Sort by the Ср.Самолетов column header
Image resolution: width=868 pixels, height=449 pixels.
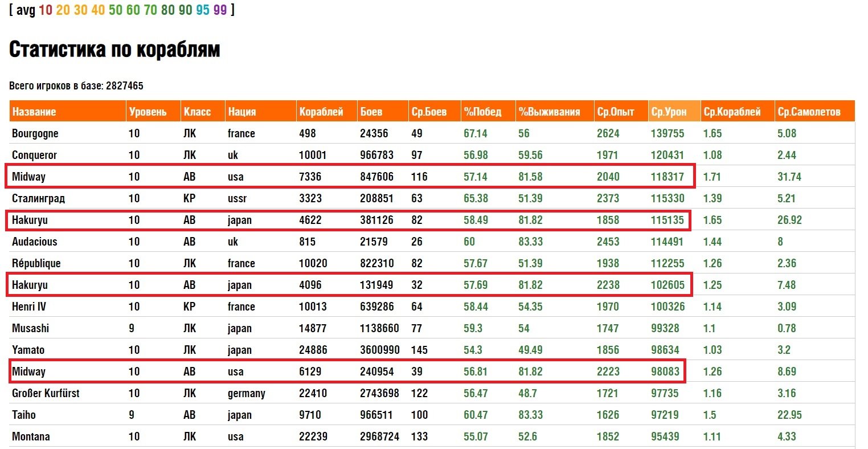809,112
